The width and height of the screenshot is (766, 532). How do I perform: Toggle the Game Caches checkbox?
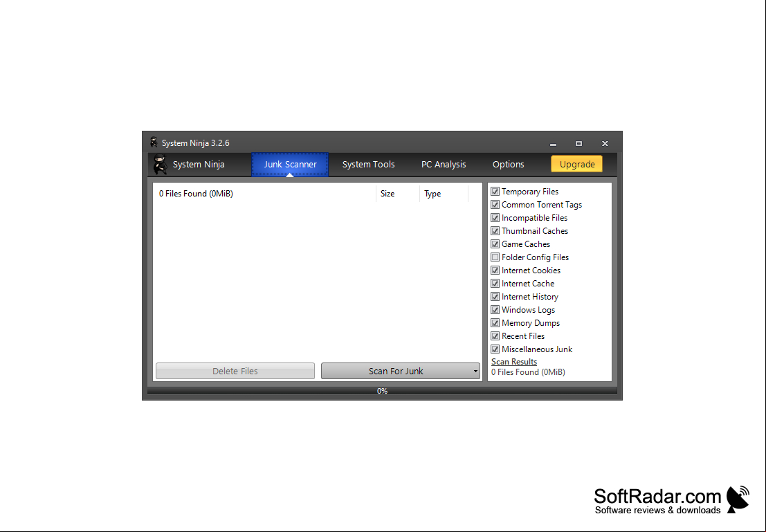click(x=495, y=244)
